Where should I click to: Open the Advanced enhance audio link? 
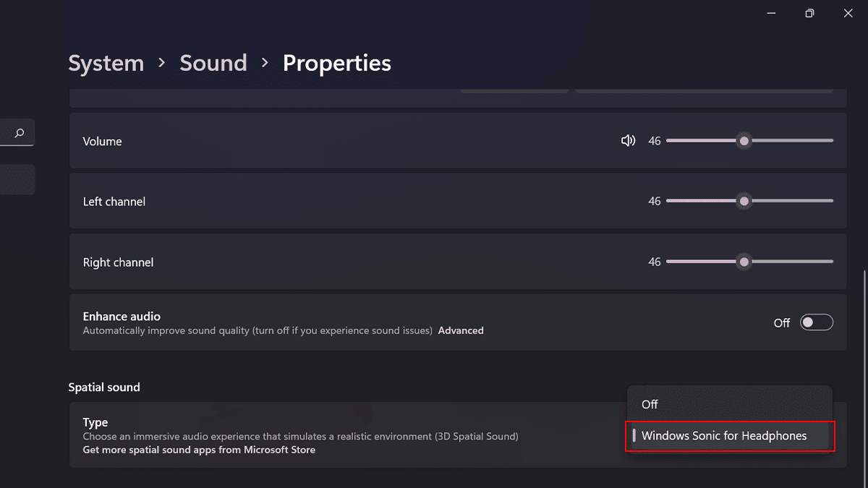coord(461,330)
